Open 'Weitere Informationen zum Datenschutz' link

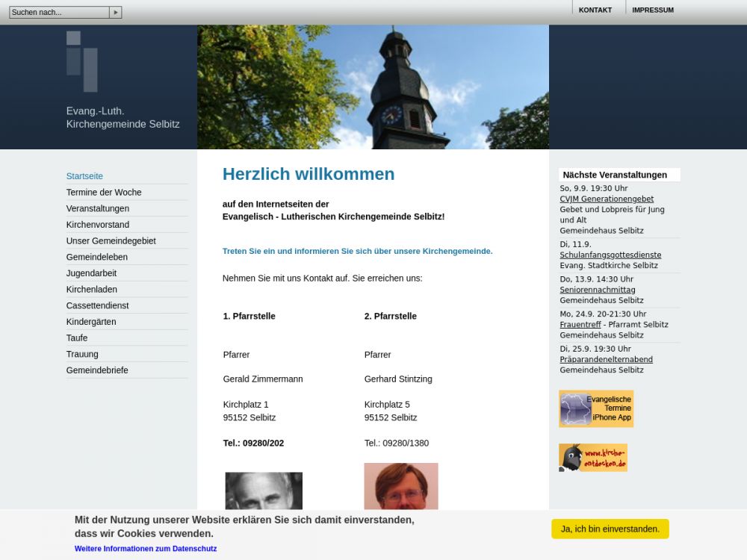(146, 549)
